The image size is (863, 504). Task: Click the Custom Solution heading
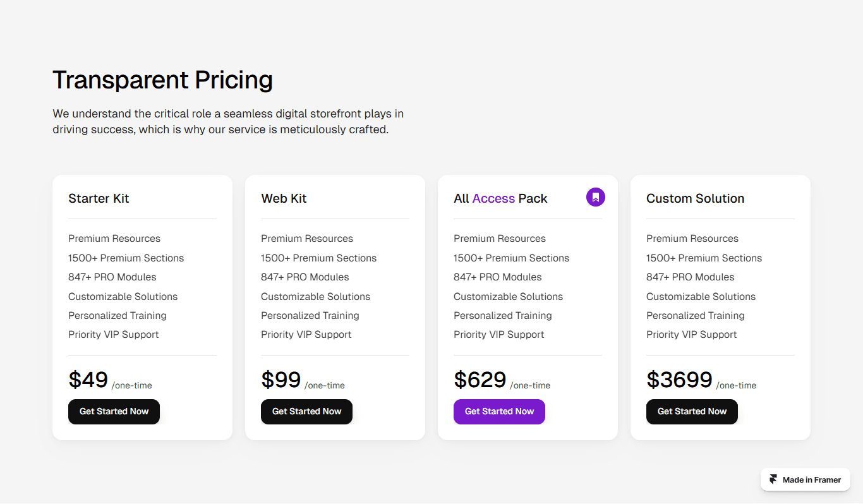695,198
